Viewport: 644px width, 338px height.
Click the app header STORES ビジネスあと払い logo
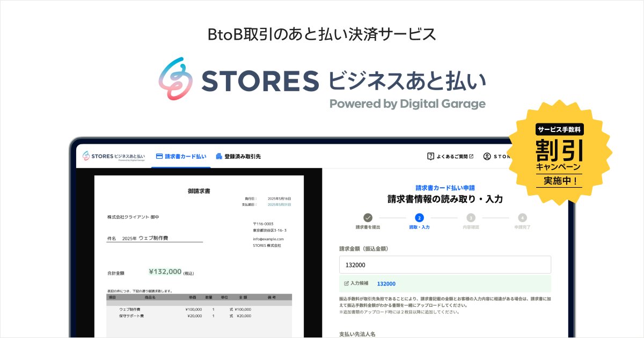pos(114,156)
